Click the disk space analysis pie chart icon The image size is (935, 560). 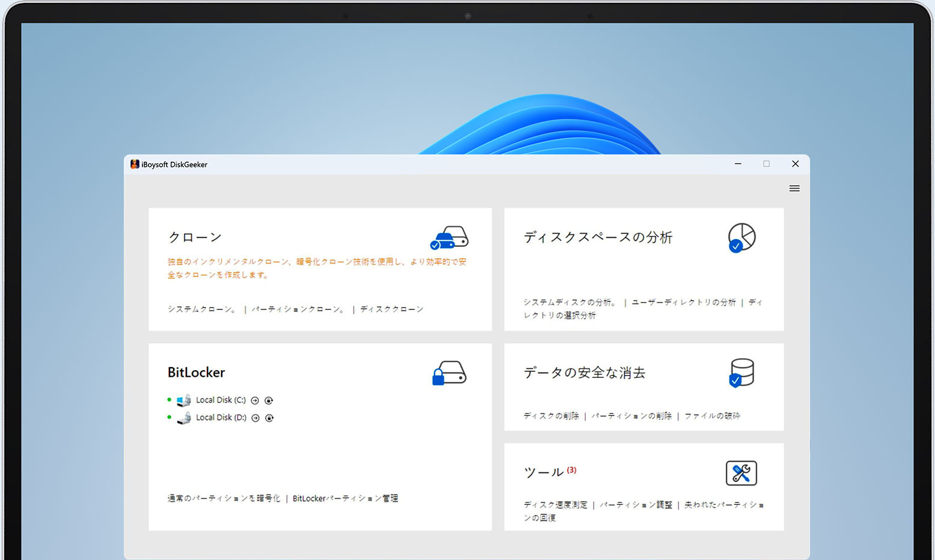(x=742, y=238)
